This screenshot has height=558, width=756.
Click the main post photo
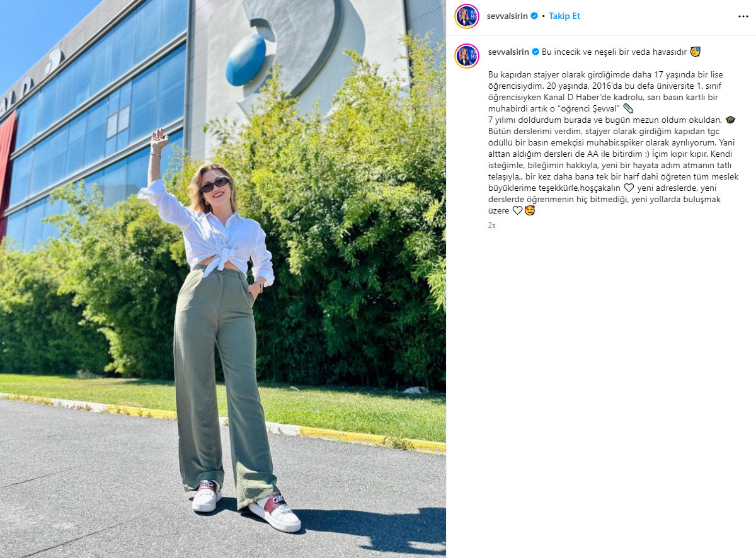[223, 279]
